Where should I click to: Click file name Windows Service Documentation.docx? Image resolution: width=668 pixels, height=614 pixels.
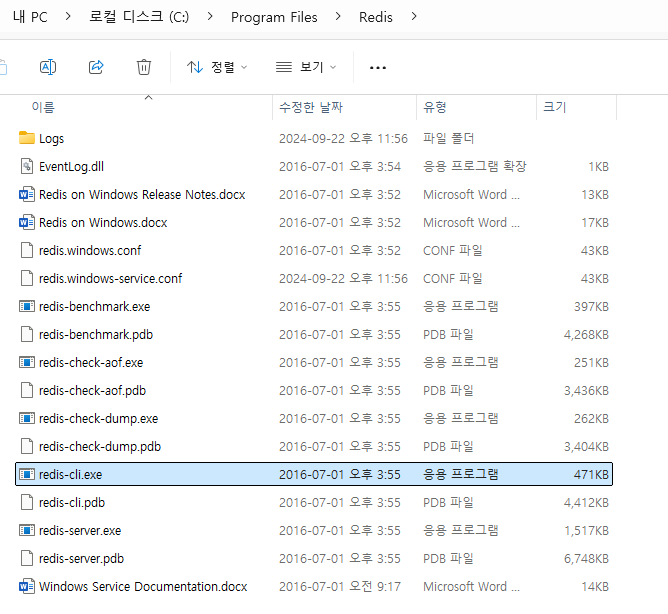[143, 587]
